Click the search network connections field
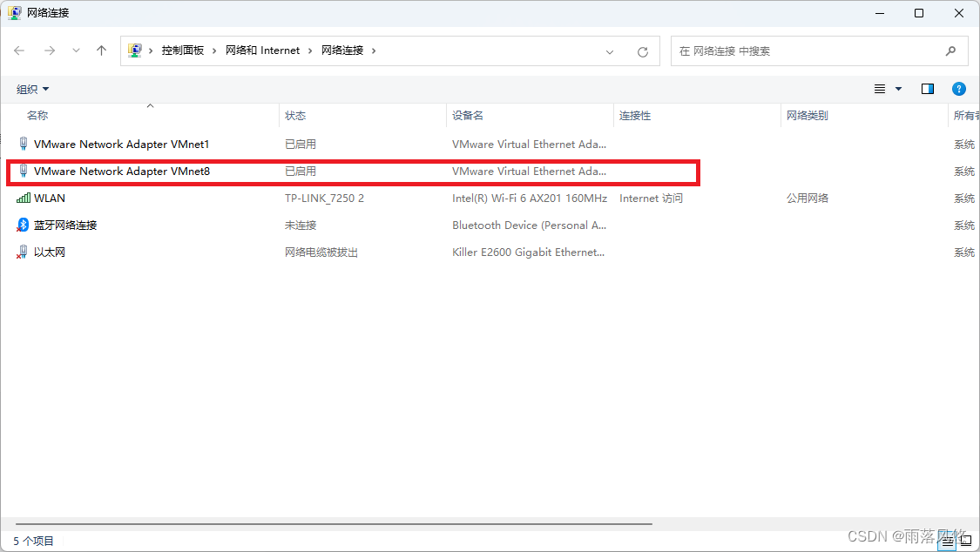980x552 pixels. pyautogui.click(x=820, y=51)
